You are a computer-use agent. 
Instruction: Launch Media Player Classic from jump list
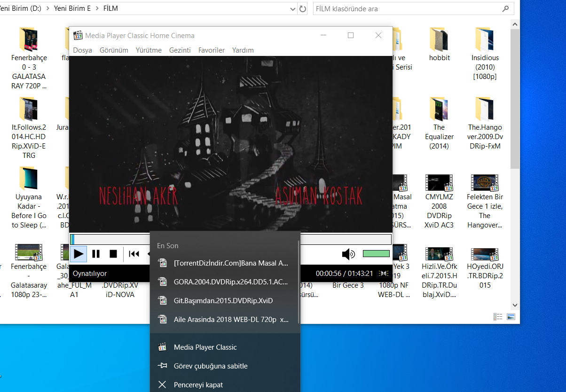click(224, 347)
